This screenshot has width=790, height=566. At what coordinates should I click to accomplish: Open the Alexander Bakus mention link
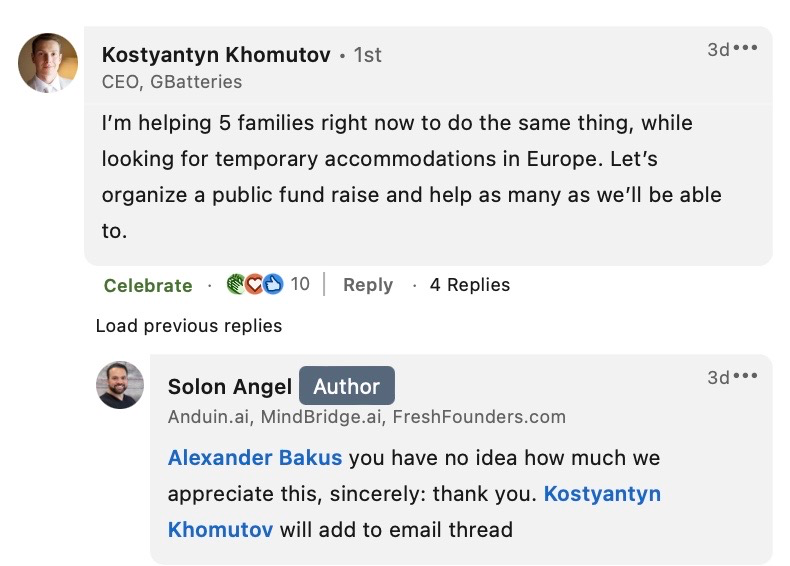tap(255, 458)
